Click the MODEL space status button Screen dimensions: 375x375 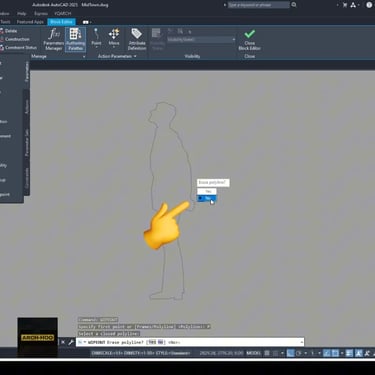[x=254, y=353]
